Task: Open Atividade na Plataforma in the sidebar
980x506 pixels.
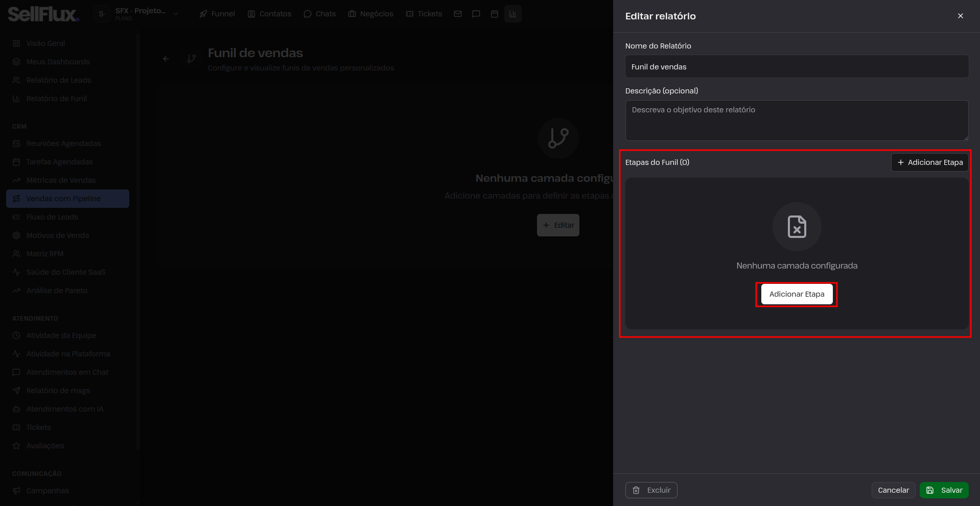Action: 67,354
